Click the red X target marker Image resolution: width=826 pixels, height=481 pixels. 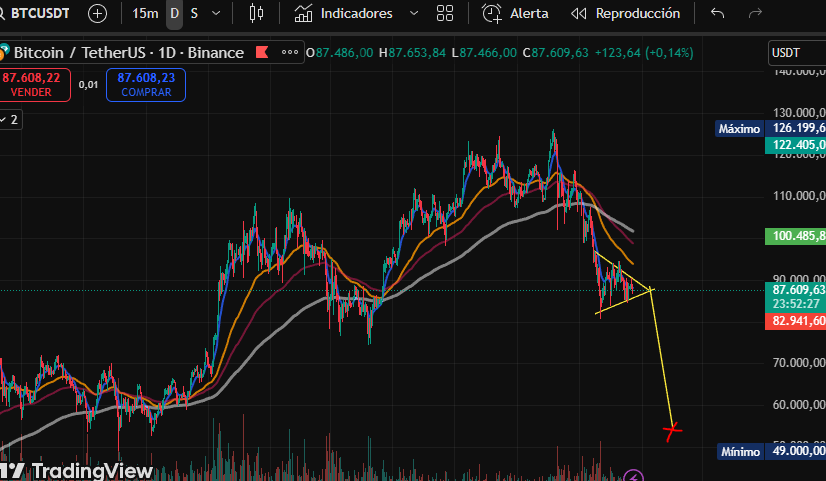[672, 431]
